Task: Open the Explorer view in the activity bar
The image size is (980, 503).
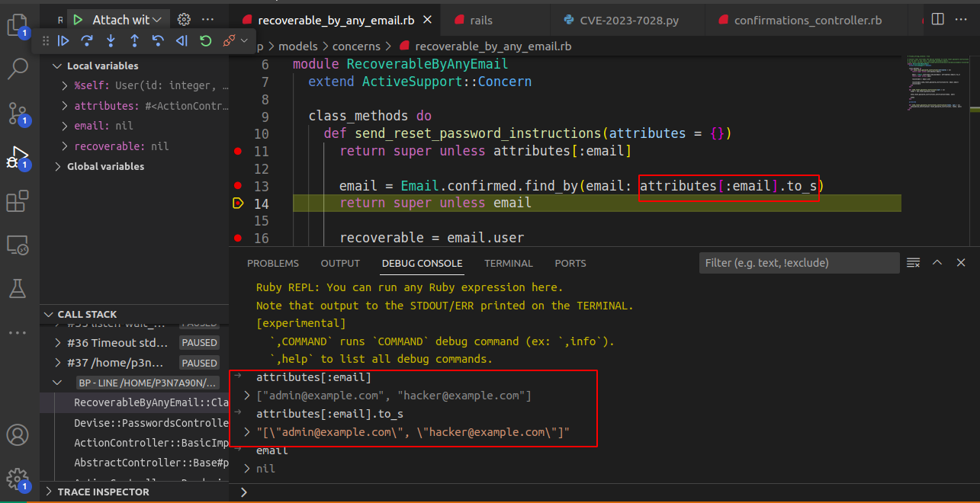Action: pyautogui.click(x=17, y=26)
